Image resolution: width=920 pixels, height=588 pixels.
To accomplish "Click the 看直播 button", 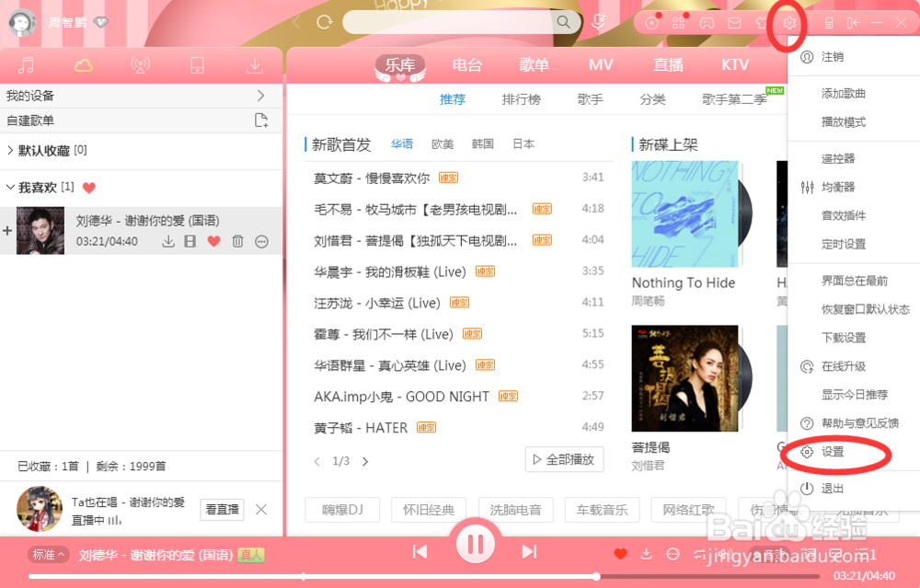I will 222,510.
